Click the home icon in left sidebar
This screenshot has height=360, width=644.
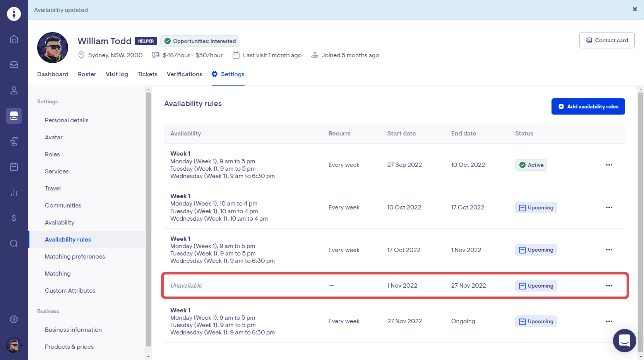[14, 39]
